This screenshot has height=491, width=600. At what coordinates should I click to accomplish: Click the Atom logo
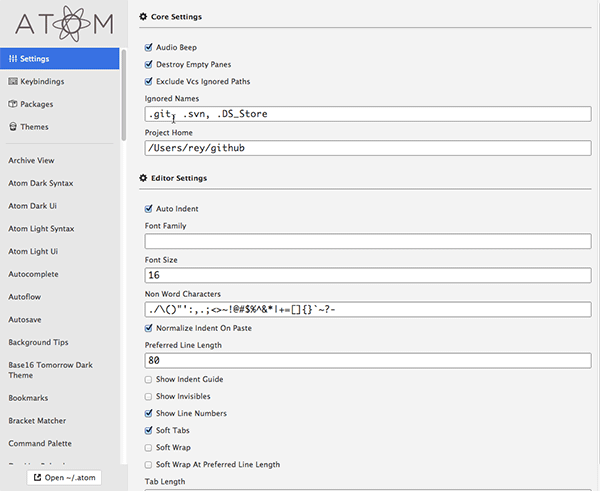click(x=64, y=23)
